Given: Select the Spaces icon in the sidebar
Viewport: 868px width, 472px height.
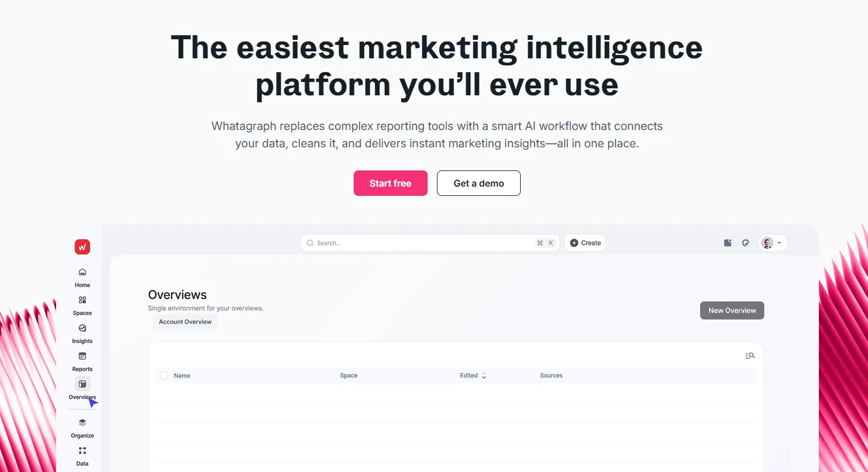Looking at the screenshot, I should (82, 300).
